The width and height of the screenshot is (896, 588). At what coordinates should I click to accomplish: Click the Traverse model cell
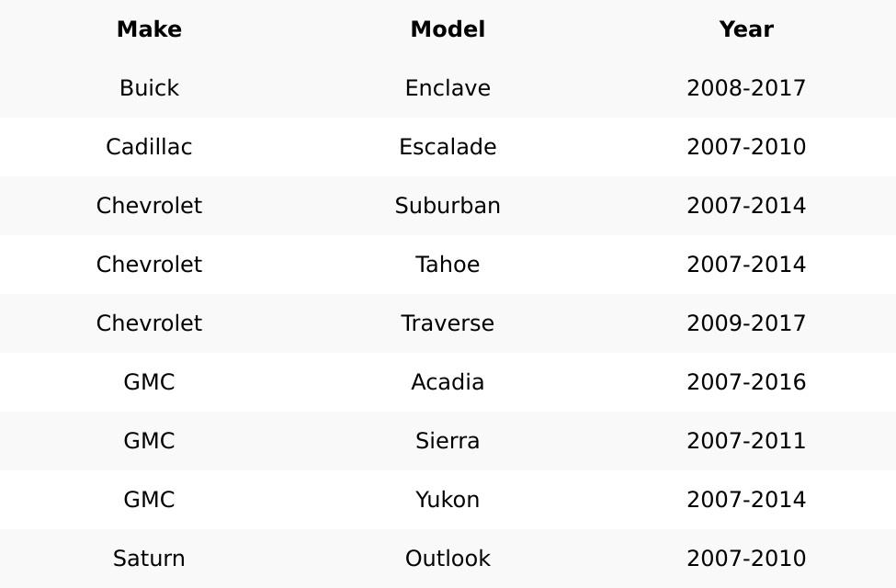click(448, 323)
